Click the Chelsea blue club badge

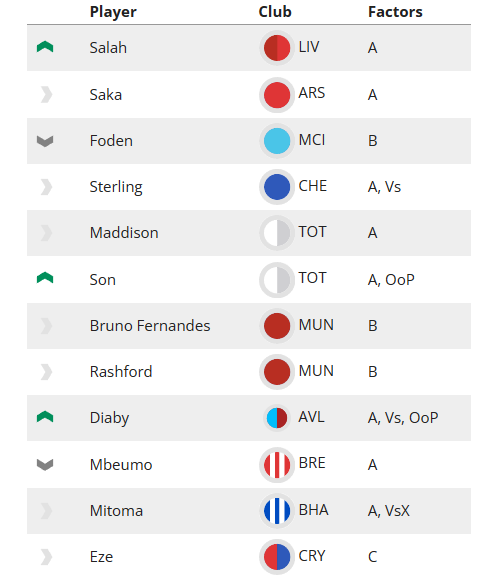point(277,187)
